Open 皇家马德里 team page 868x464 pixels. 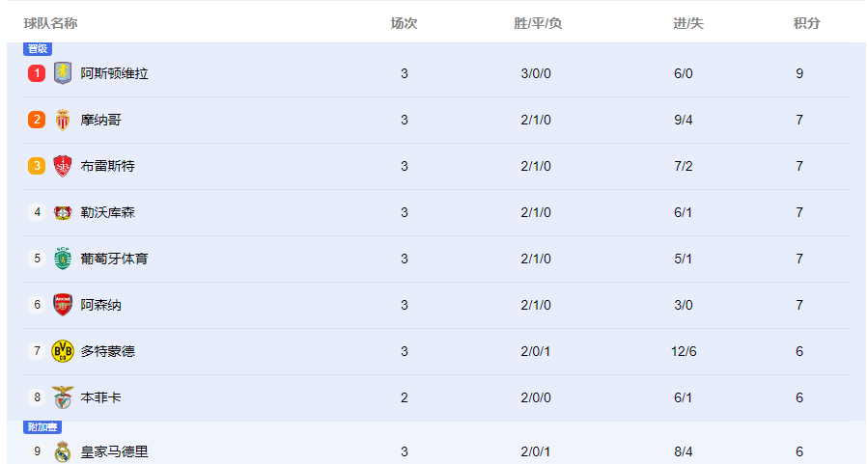(x=115, y=451)
